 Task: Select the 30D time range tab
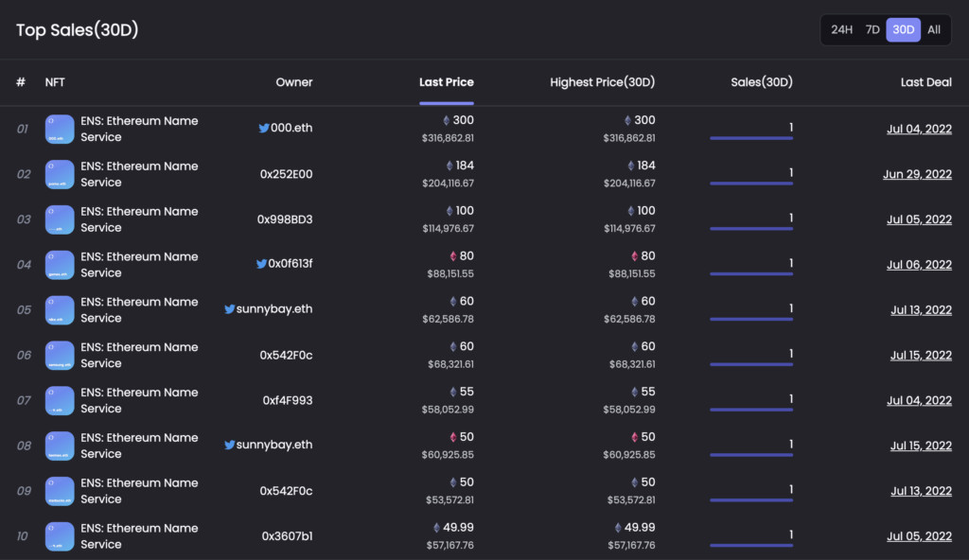[904, 29]
